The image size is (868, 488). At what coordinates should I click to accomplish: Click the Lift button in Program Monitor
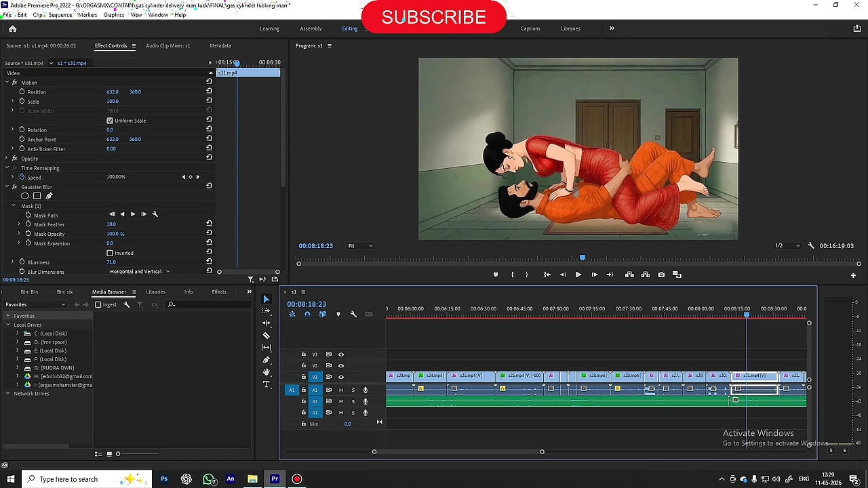click(629, 274)
